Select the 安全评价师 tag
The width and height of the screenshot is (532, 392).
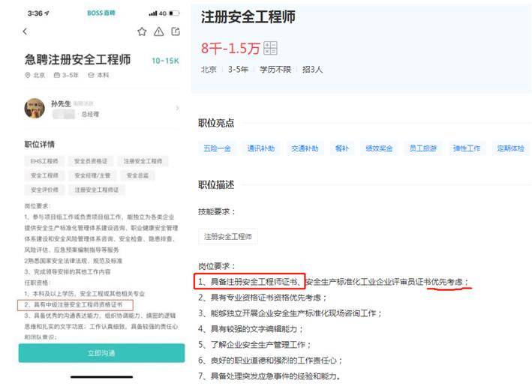point(44,190)
